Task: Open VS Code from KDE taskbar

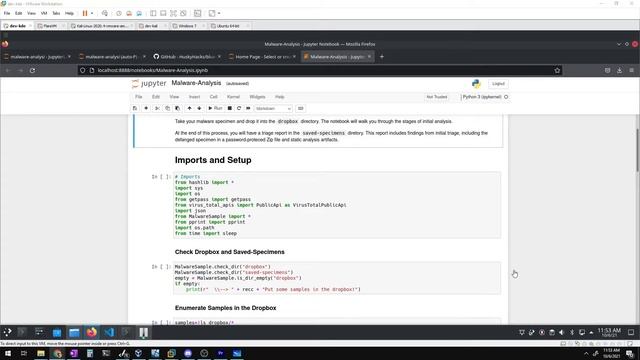Action: (x=109, y=332)
